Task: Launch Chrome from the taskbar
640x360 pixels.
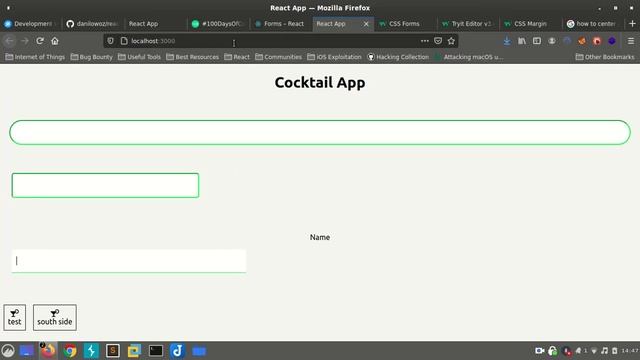Action: pyautogui.click(x=70, y=351)
